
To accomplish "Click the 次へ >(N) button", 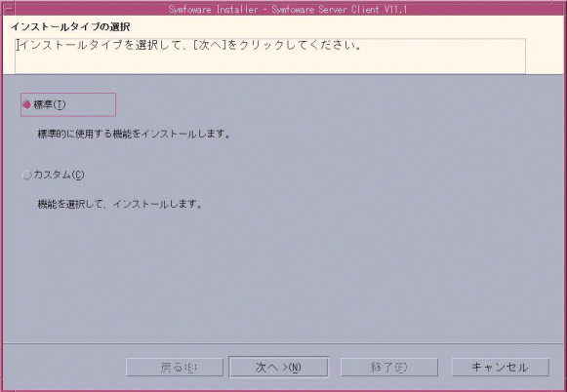I will pos(278,368).
